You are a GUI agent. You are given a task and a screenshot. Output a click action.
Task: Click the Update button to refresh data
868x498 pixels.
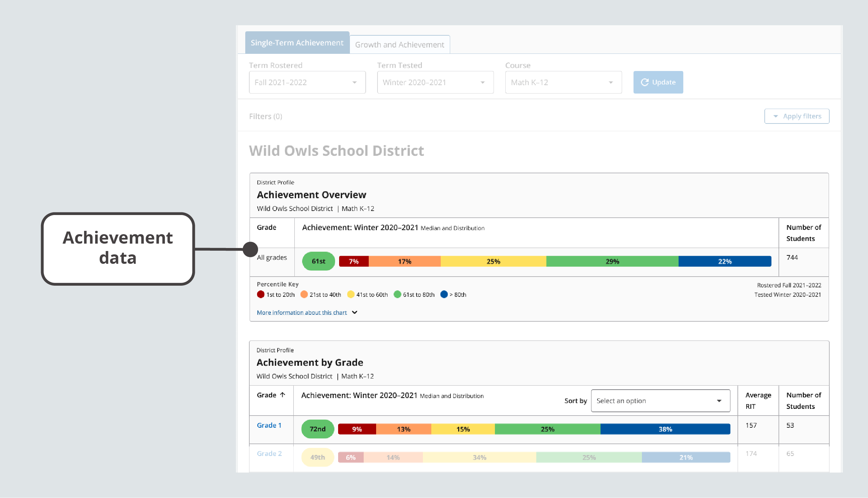(657, 82)
